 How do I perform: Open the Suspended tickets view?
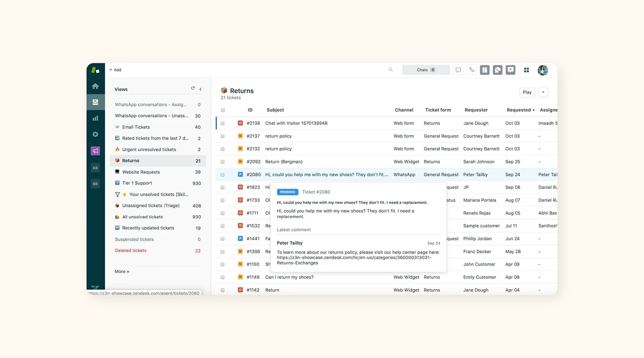(x=157, y=239)
